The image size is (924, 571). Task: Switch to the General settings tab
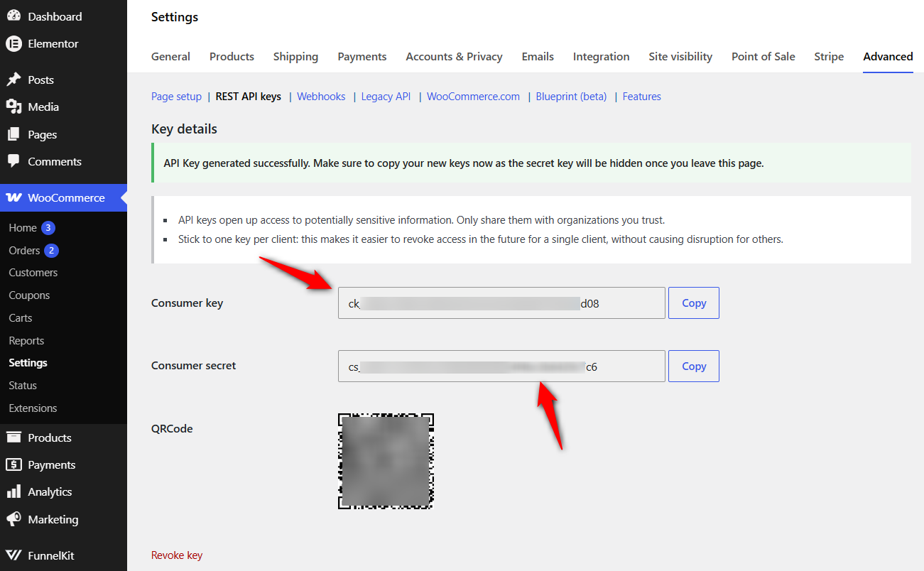pos(170,56)
